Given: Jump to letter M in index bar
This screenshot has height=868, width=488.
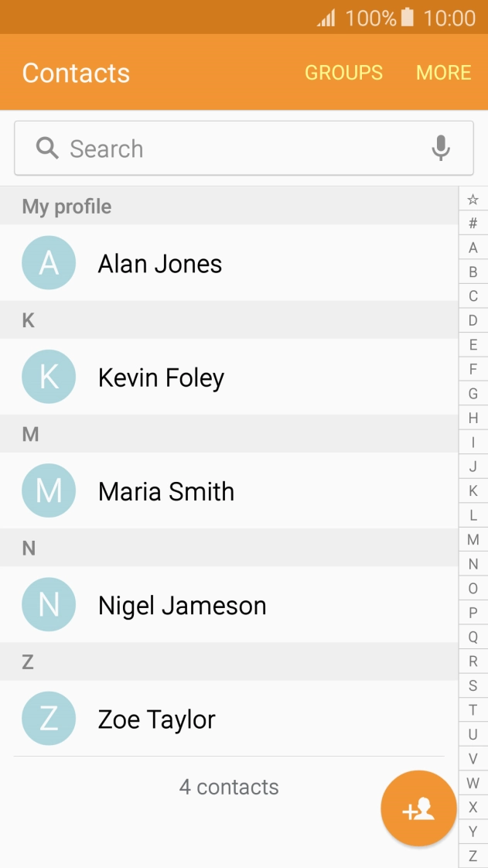Looking at the screenshot, I should (473, 539).
